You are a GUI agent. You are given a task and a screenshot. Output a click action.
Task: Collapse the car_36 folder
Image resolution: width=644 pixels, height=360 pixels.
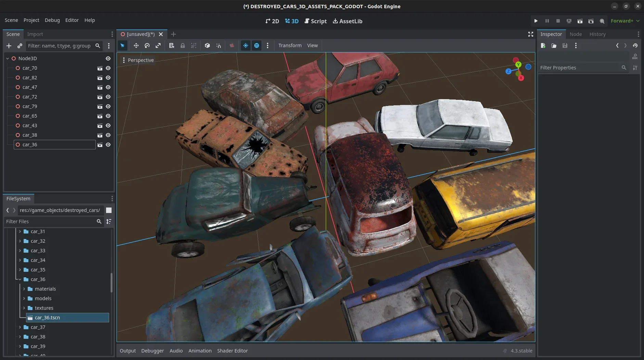(20, 279)
